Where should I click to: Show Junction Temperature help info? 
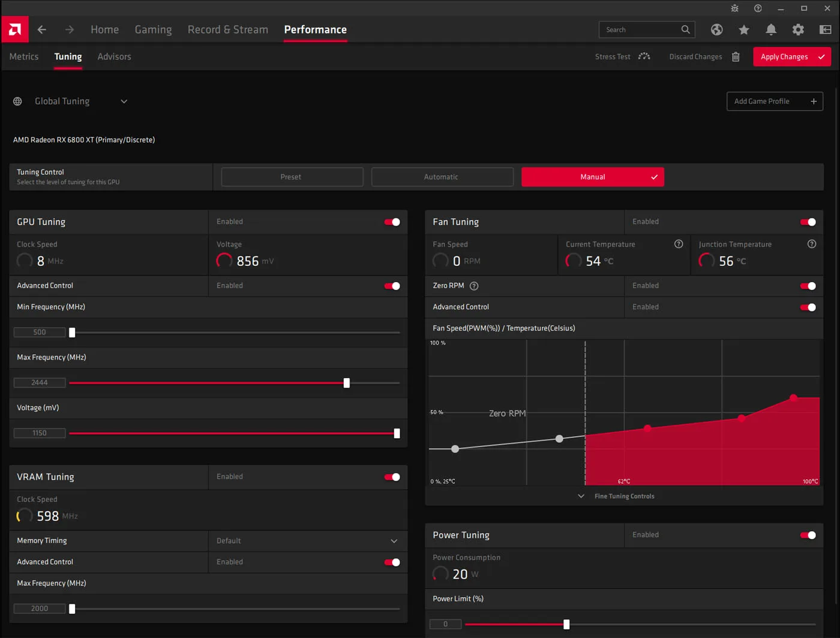pos(812,244)
